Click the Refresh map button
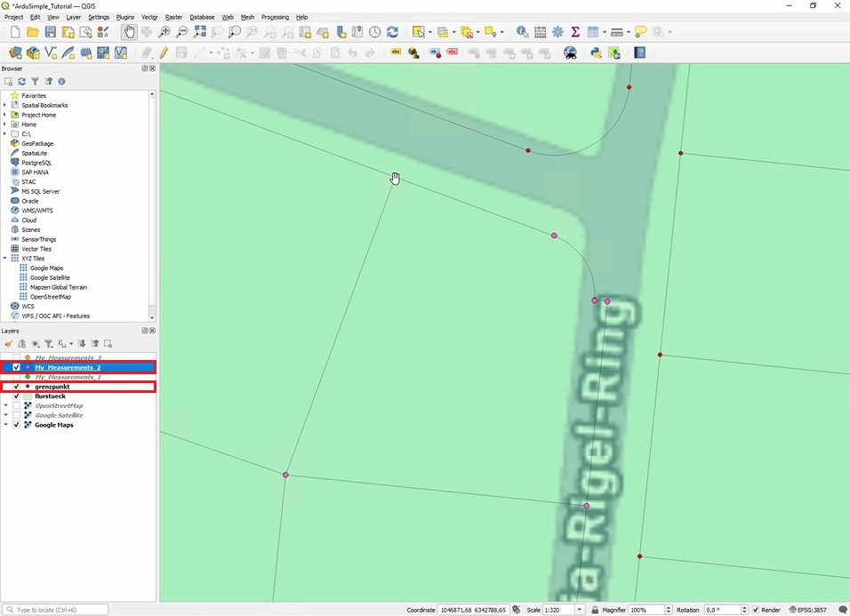 [x=392, y=32]
